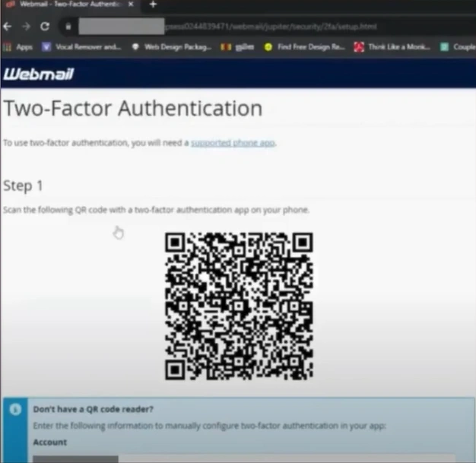Open the Apps bookmark shortcut

[x=18, y=47]
